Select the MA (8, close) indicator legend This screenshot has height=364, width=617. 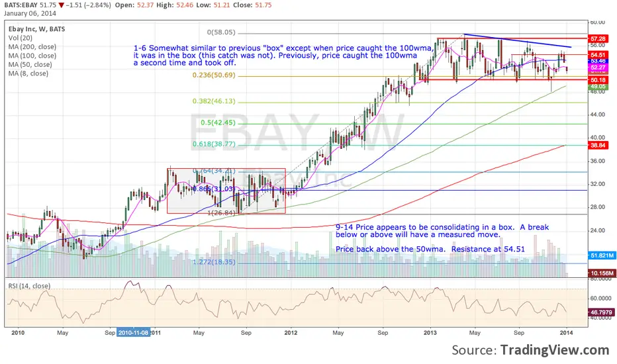pos(28,73)
